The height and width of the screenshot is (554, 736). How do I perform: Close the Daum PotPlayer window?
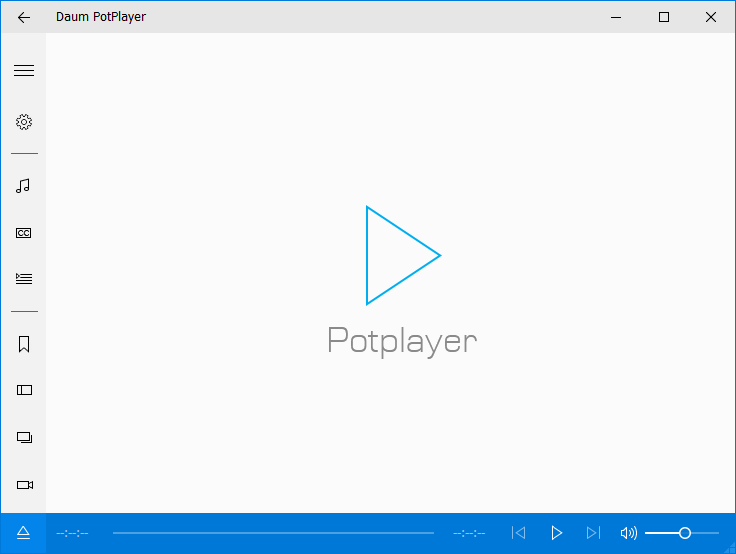tap(711, 17)
